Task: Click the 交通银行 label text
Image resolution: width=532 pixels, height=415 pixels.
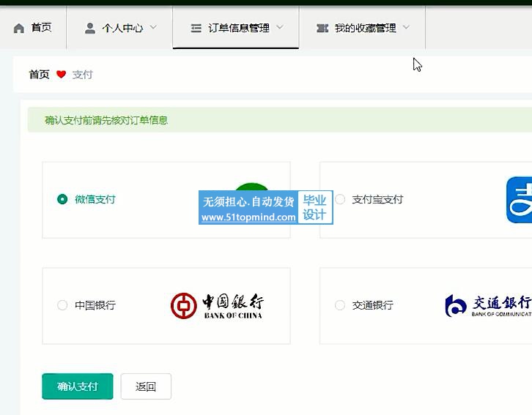Action: [372, 305]
